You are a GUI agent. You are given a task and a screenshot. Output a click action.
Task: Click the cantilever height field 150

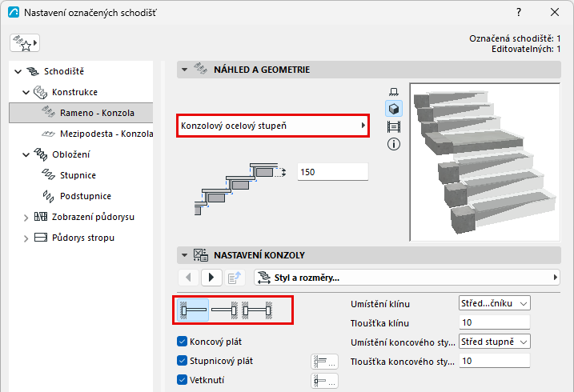coord(333,172)
